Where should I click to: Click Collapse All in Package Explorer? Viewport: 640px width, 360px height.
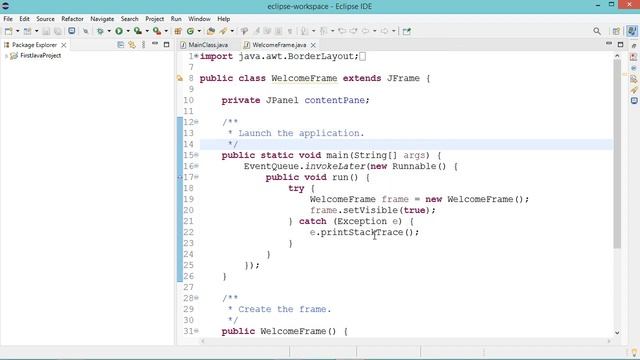coord(121,44)
